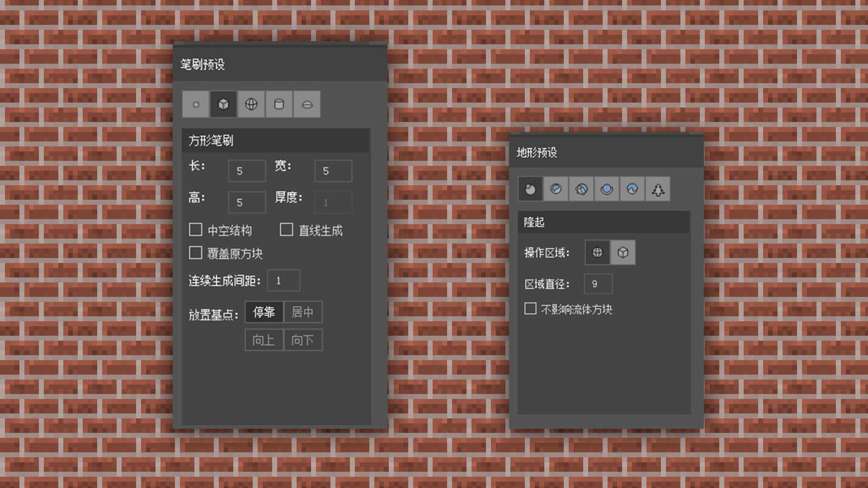Check the 覆盖原方块 option

point(195,253)
